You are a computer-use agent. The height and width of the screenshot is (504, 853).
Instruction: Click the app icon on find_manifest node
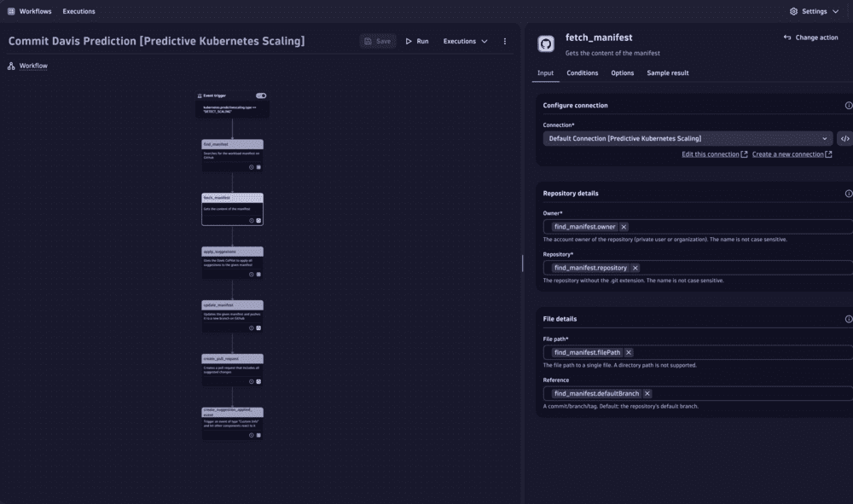258,167
